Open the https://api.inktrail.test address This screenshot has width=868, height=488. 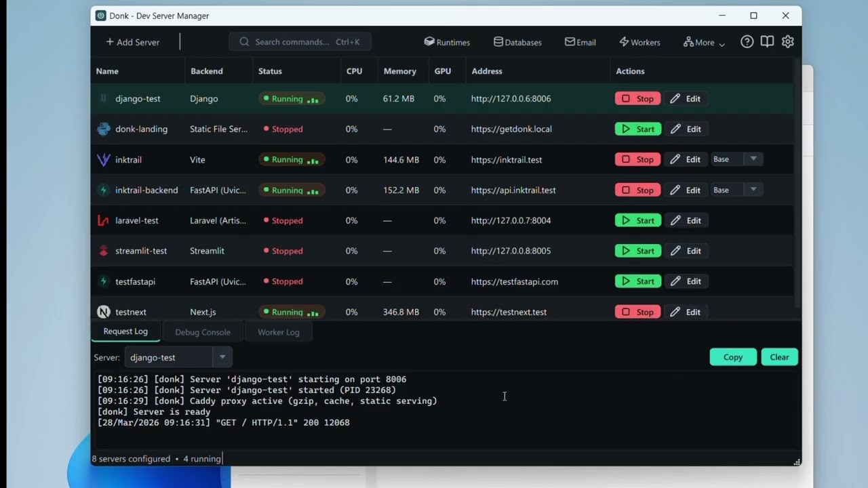pos(513,190)
